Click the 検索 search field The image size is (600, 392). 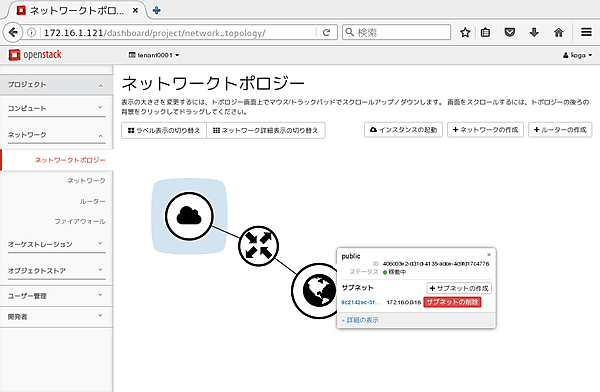point(396,33)
